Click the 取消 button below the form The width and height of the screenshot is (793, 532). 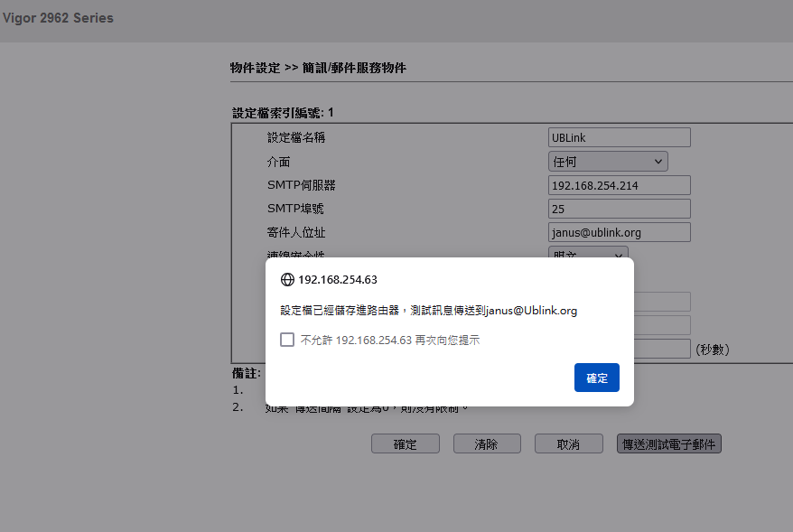tap(568, 443)
